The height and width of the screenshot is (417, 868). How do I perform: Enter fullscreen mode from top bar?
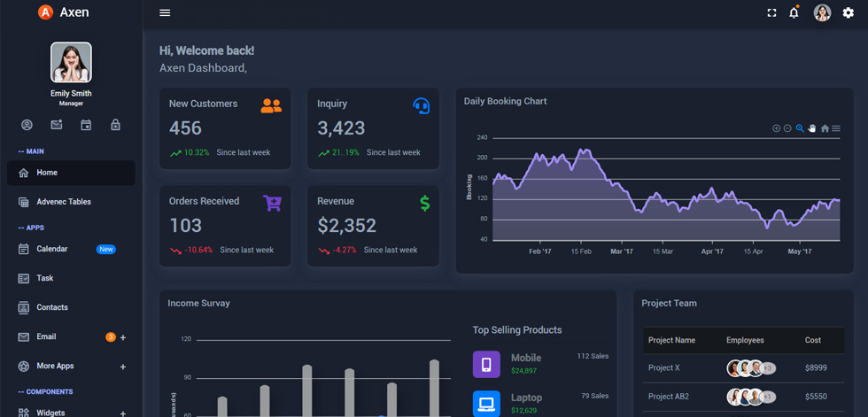pyautogui.click(x=771, y=12)
